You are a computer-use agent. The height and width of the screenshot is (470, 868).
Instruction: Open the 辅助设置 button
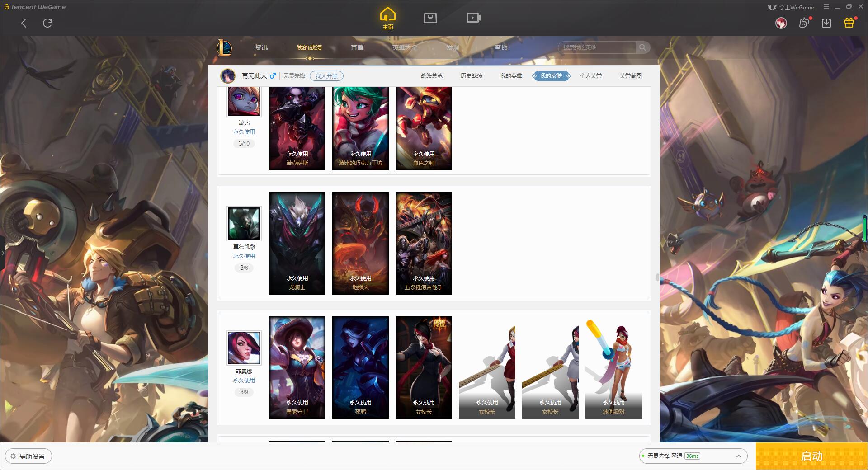tap(28, 456)
